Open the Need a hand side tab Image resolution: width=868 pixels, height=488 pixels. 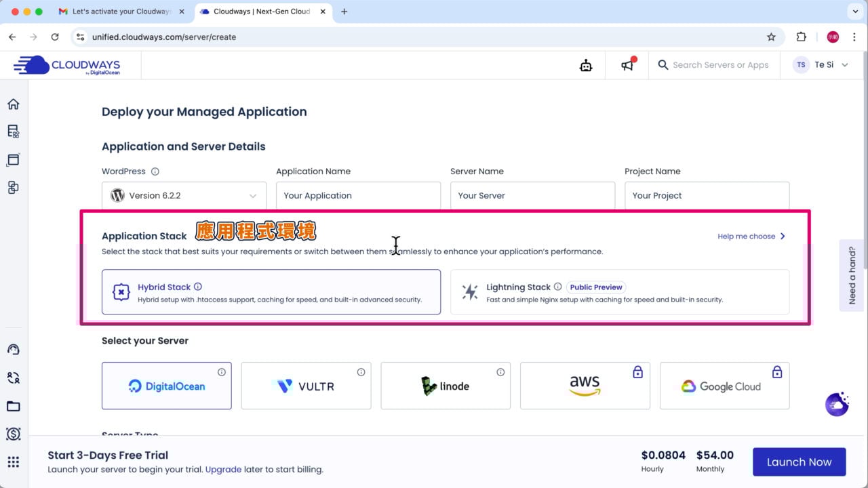coord(852,275)
